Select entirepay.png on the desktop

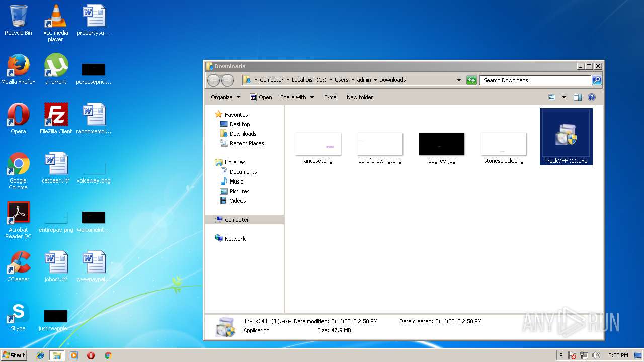[x=56, y=221]
